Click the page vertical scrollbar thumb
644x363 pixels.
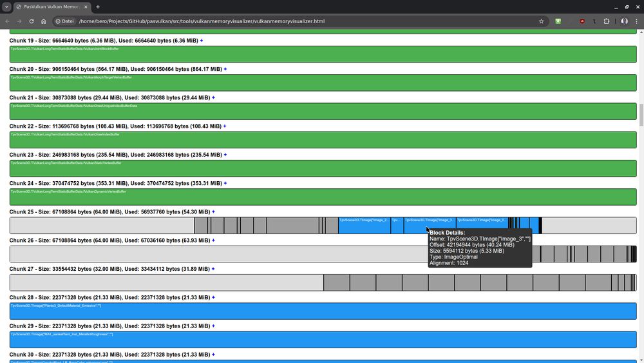coord(641,115)
